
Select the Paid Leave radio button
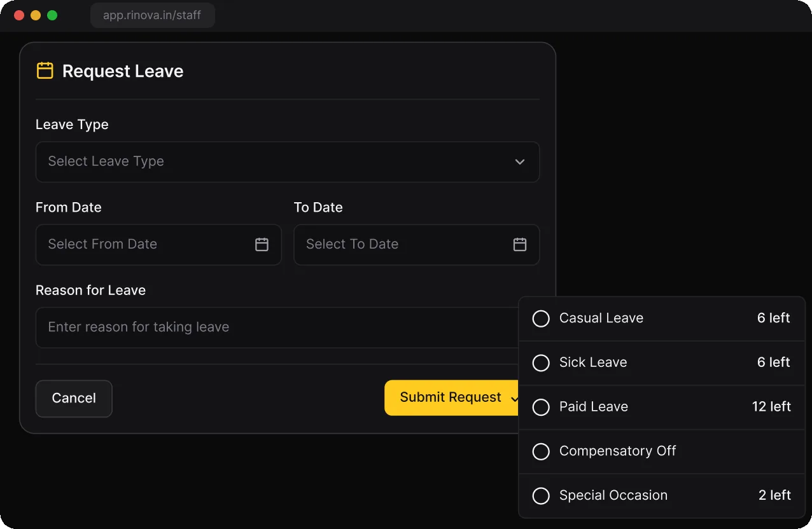click(x=541, y=407)
